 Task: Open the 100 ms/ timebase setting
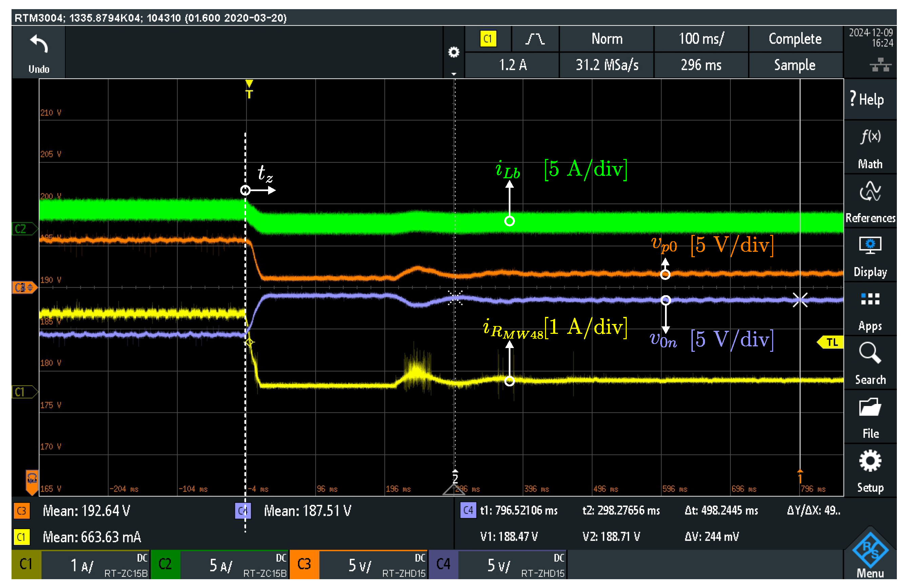click(x=701, y=39)
